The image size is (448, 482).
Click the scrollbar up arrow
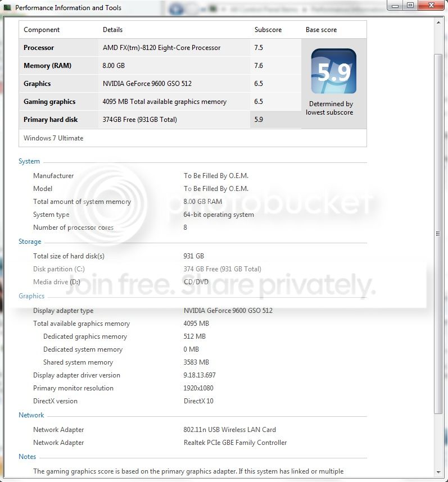(x=438, y=22)
